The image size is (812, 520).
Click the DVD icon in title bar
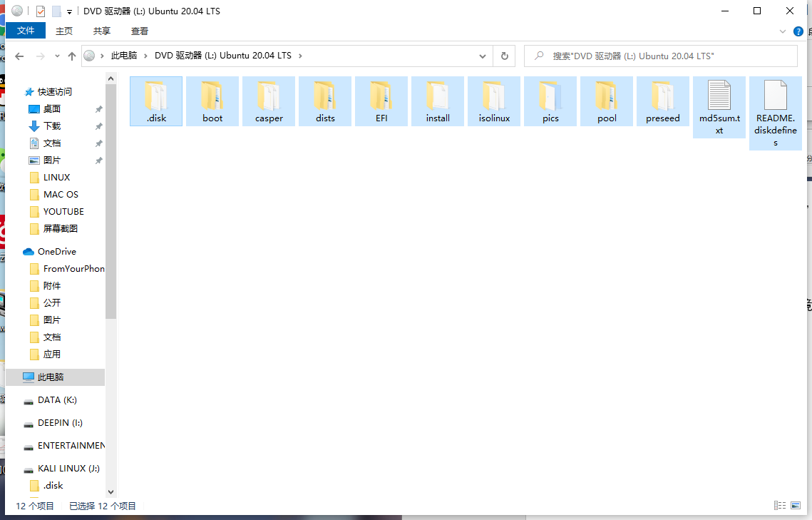click(x=17, y=11)
